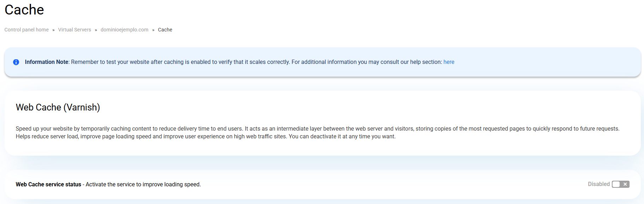Open the help section via 'here' link
The image size is (644, 204).
tap(449, 62)
